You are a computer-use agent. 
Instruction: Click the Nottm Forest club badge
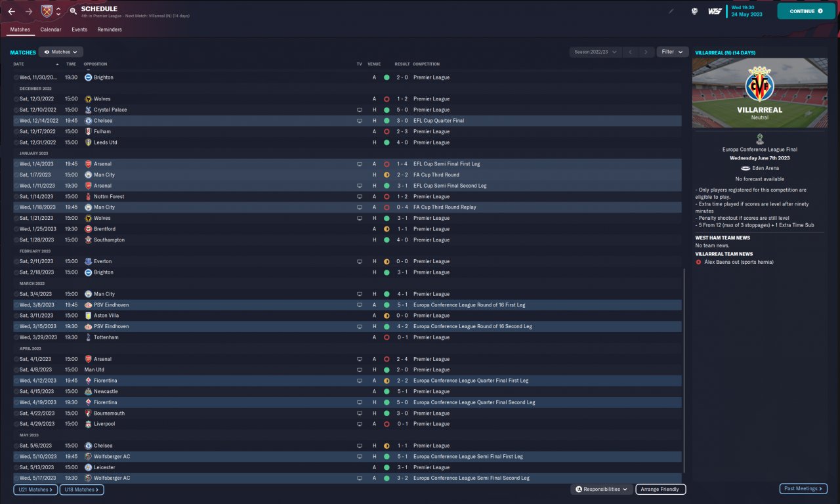(88, 196)
